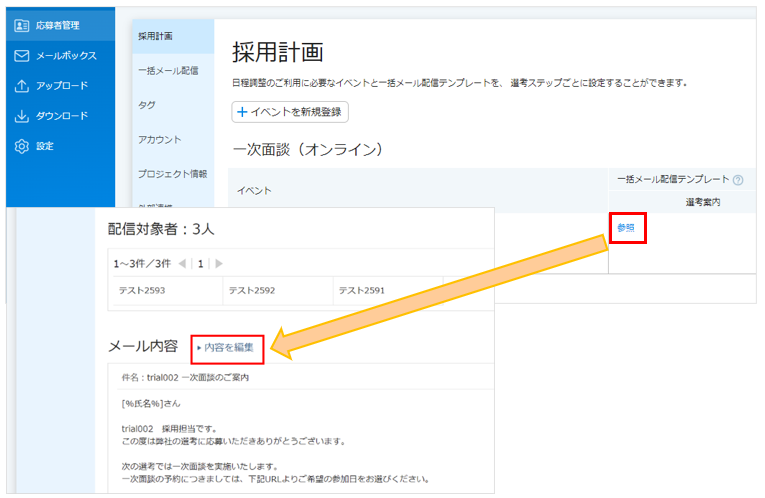Screen dimensions: 765x498
Task: Open the プロジェクト情報 settings tab
Action: 173,174
